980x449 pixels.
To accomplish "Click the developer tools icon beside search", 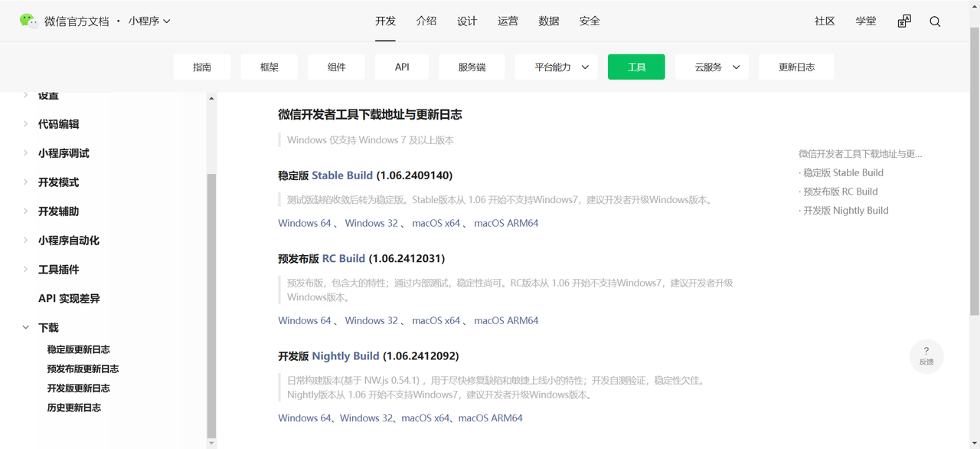I will [x=904, y=21].
